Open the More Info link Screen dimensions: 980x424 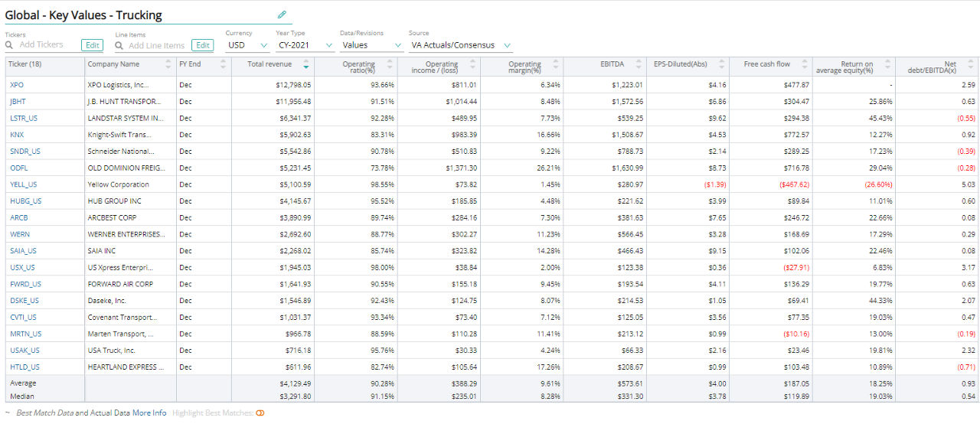click(x=149, y=413)
